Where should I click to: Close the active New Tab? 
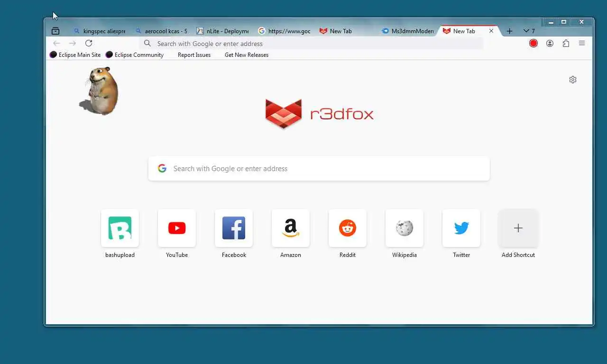pyautogui.click(x=491, y=31)
